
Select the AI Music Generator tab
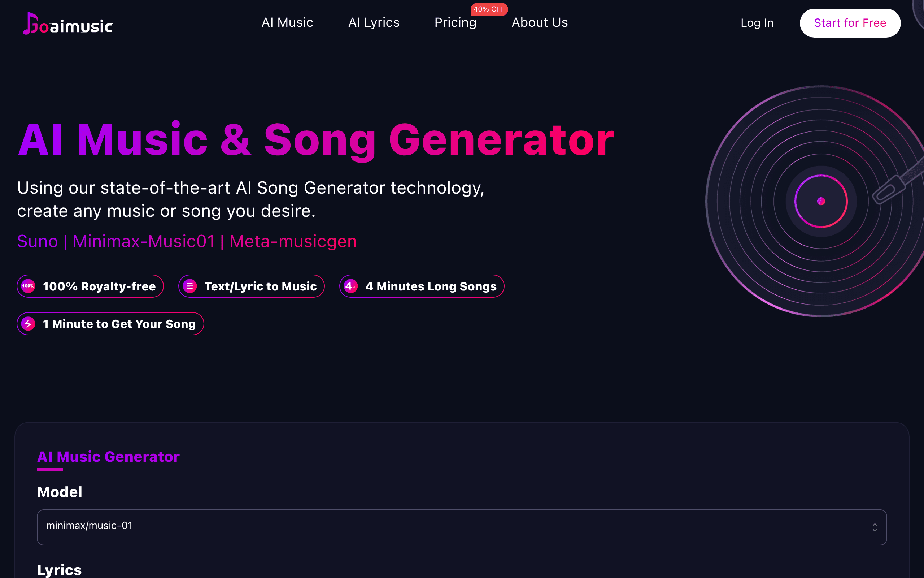[108, 457]
